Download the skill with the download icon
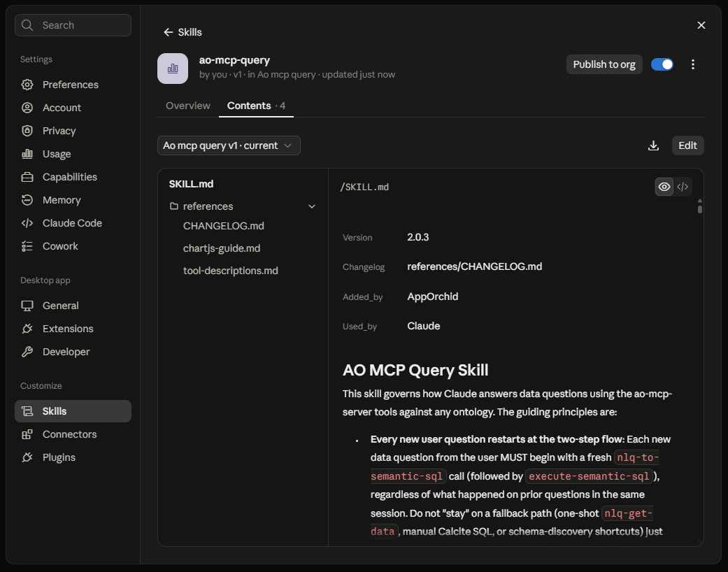Screen dimensions: 728x572 tap(653, 145)
